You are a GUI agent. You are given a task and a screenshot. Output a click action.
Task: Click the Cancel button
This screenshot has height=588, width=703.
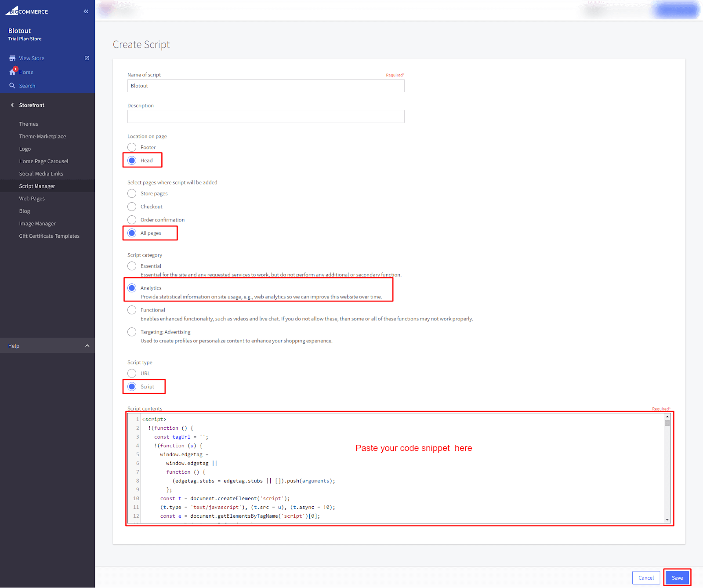point(646,577)
